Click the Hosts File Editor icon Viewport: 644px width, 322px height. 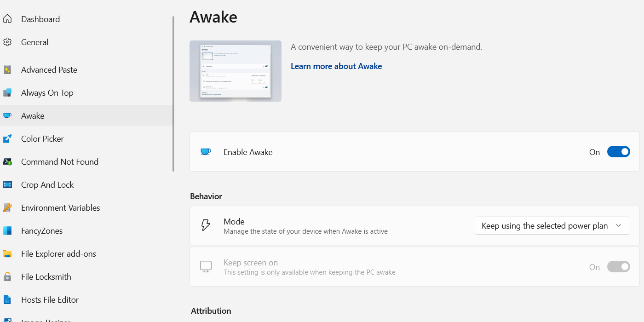[x=7, y=299]
